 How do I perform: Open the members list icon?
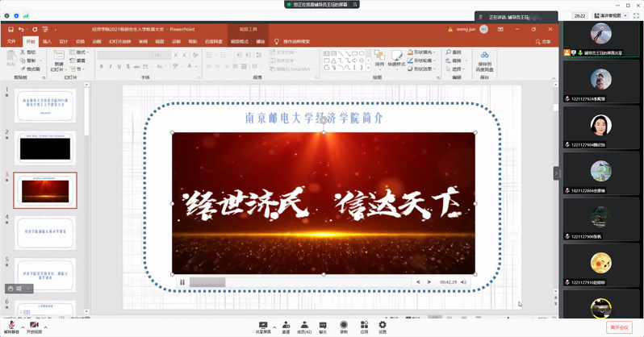click(303, 324)
